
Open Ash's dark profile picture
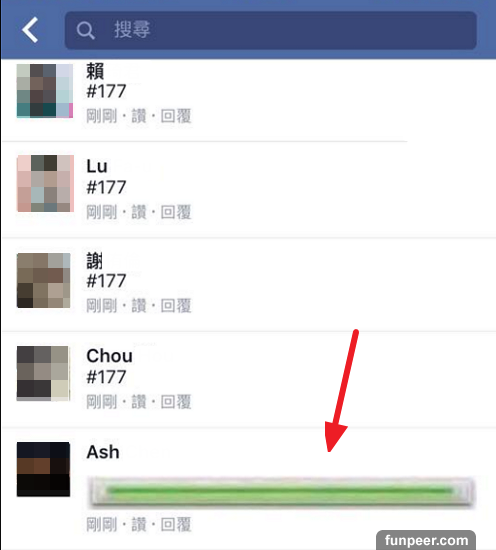[x=43, y=469]
